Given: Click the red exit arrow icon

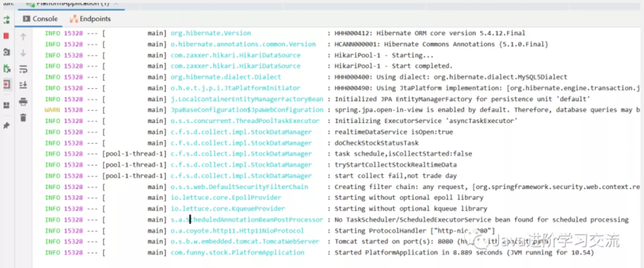Looking at the screenshot, I should (x=6, y=85).
